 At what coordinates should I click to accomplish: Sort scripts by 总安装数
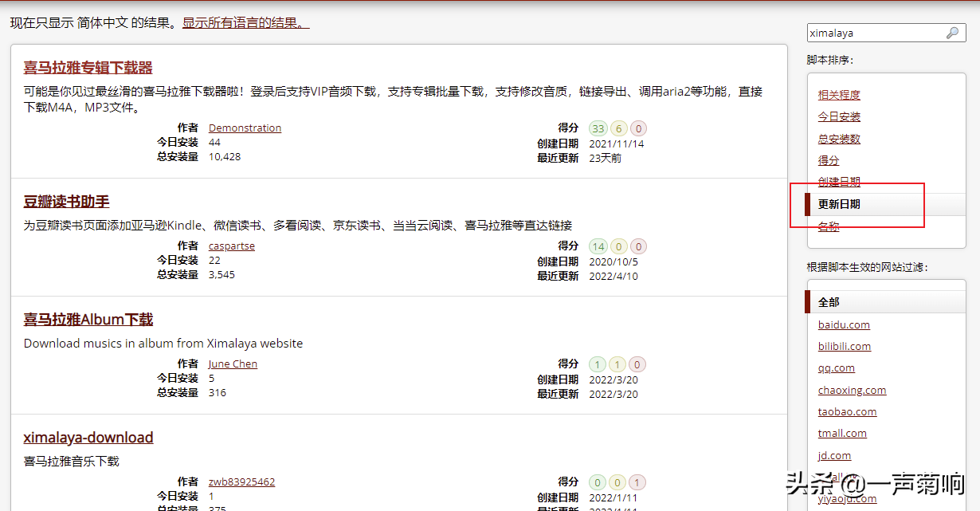(x=839, y=139)
